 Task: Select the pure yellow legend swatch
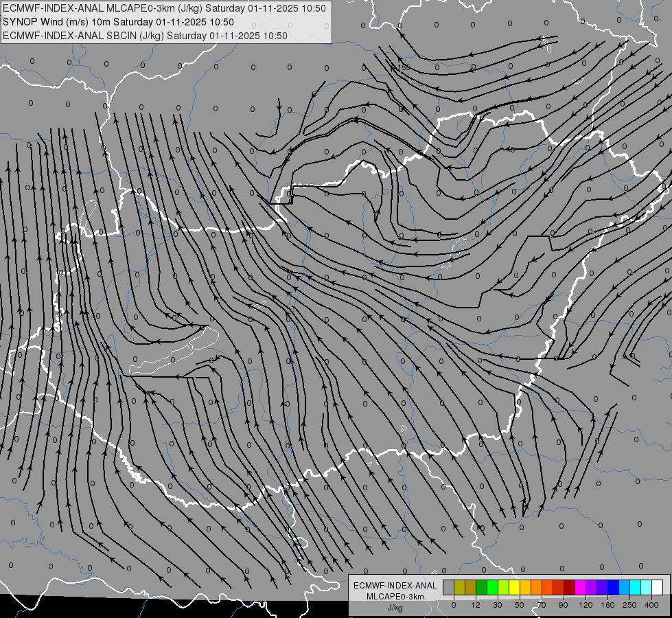point(514,587)
